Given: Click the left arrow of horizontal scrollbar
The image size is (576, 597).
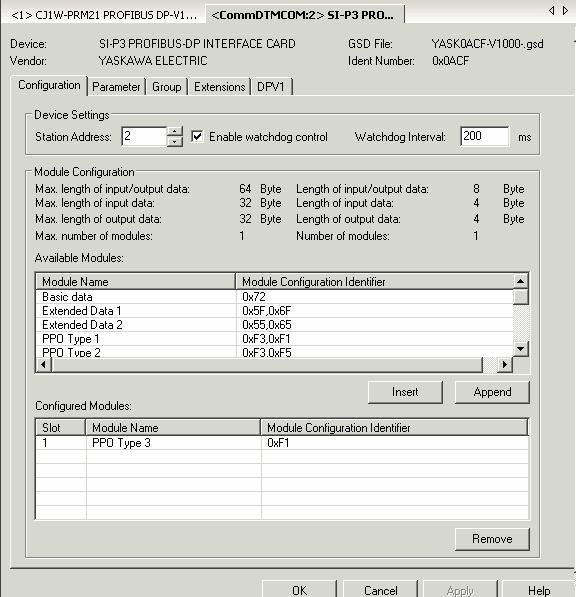Looking at the screenshot, I should pyautogui.click(x=43, y=364).
